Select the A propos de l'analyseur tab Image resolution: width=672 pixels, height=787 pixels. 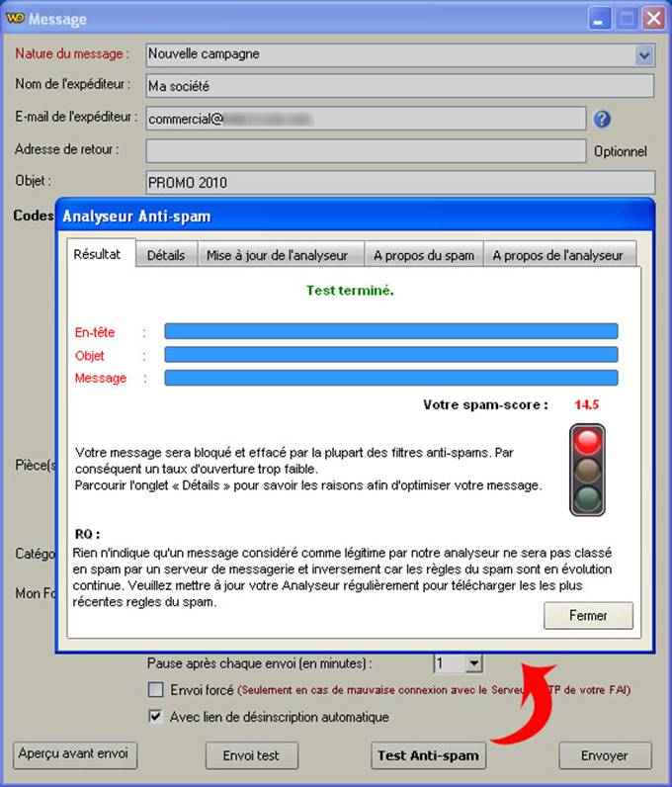tap(558, 255)
